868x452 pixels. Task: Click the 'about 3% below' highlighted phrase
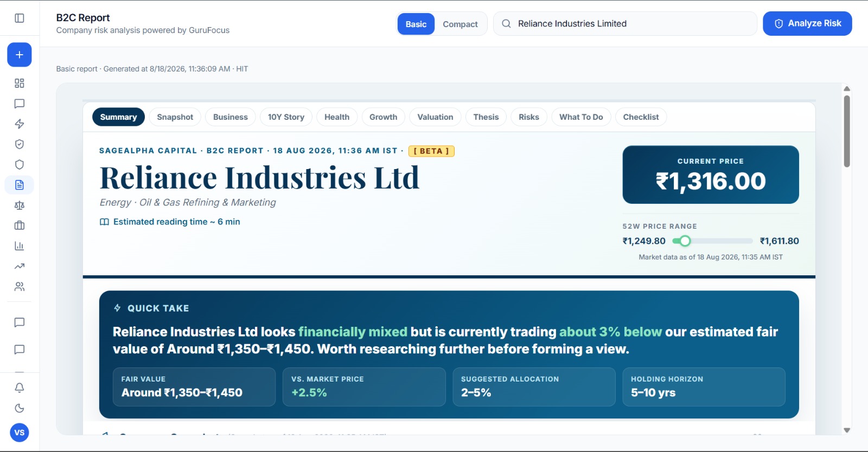[610, 332]
